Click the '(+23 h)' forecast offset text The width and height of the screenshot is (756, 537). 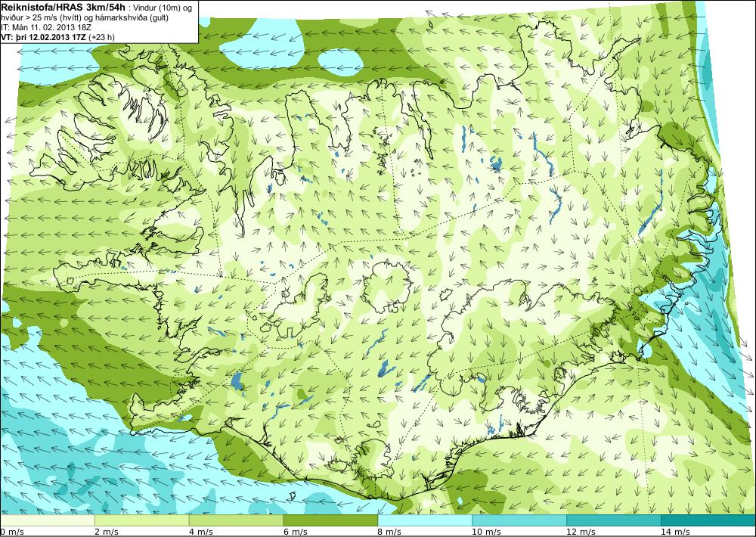[101, 36]
